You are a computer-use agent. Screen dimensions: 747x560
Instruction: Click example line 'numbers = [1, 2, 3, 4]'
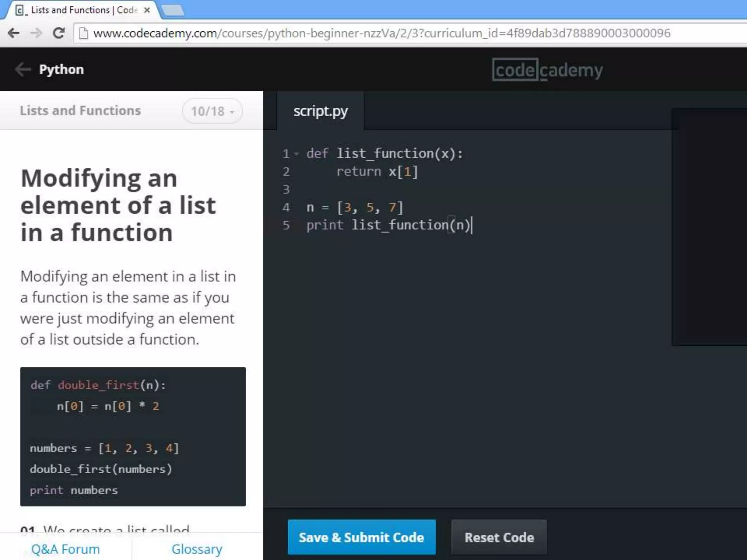(105, 448)
